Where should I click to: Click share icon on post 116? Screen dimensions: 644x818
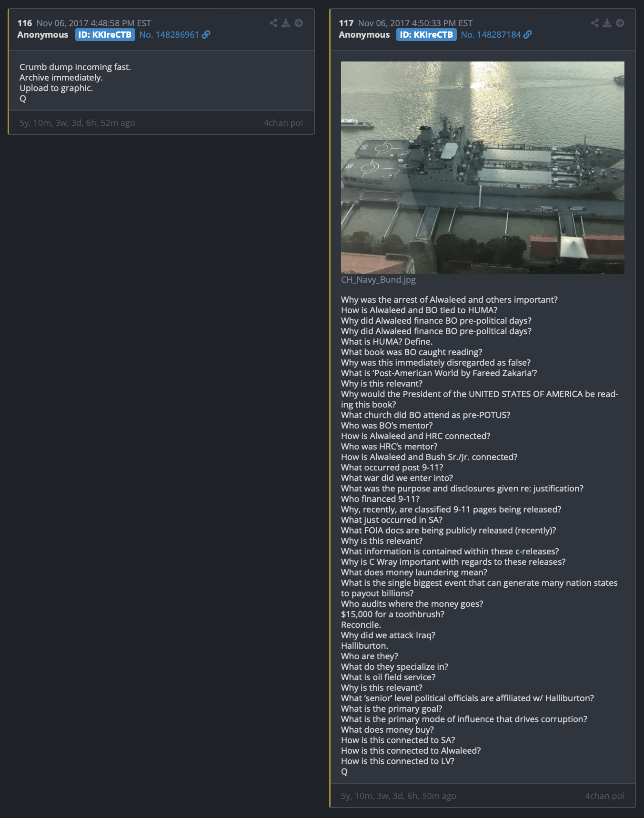tap(273, 23)
